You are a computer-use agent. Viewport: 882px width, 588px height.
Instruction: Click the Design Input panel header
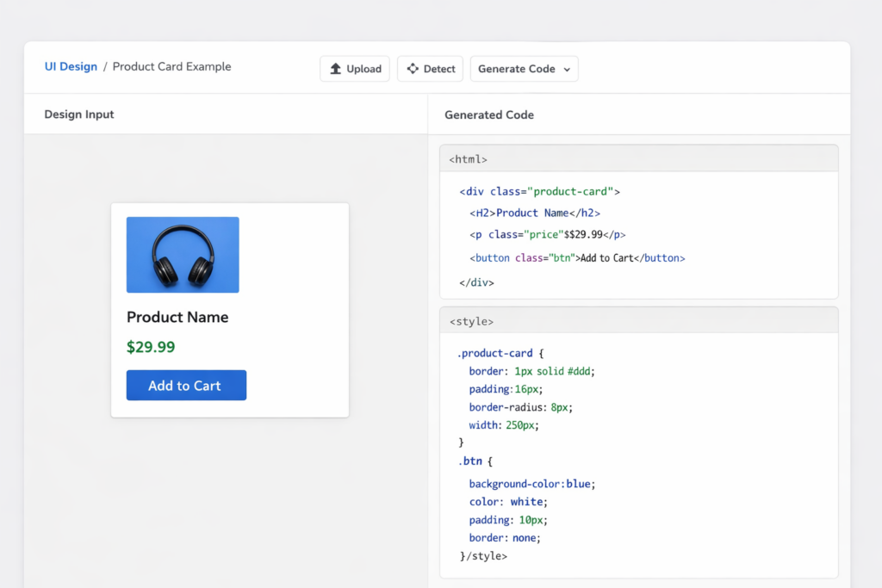(x=79, y=115)
